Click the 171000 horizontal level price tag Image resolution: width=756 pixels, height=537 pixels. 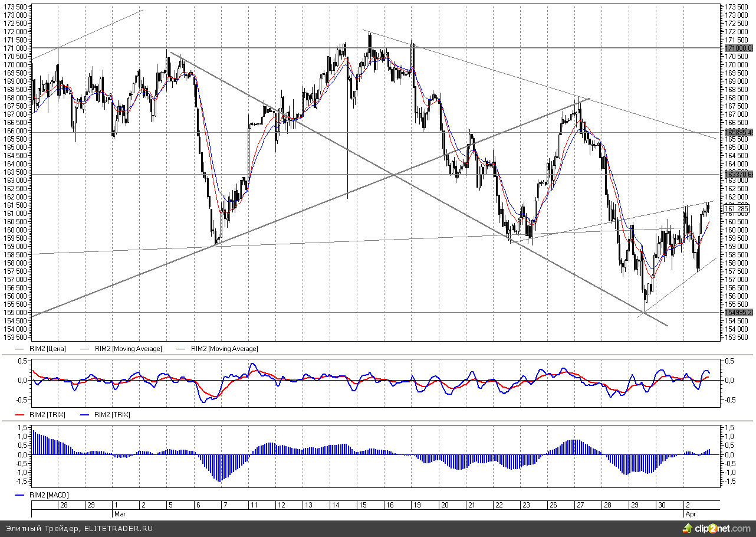(x=738, y=48)
